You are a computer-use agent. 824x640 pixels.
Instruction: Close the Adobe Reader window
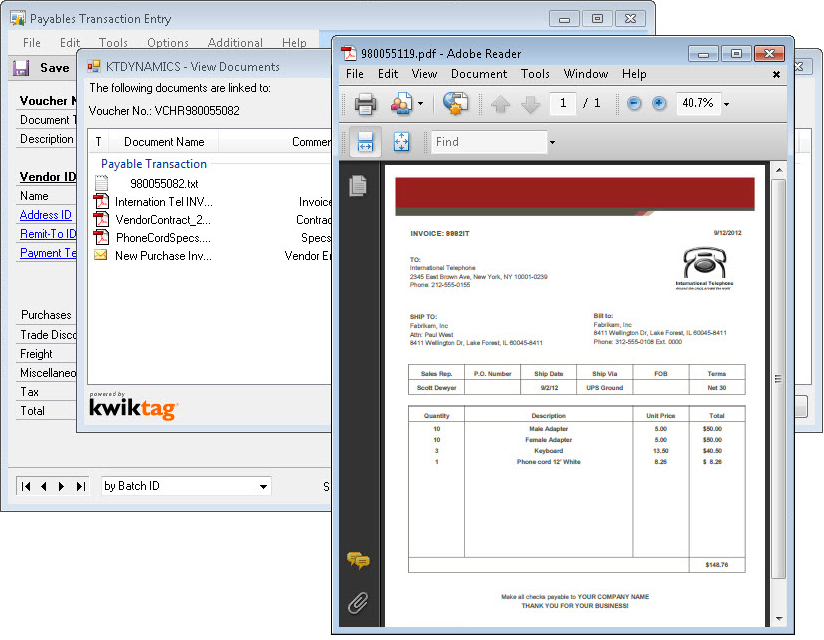point(769,54)
